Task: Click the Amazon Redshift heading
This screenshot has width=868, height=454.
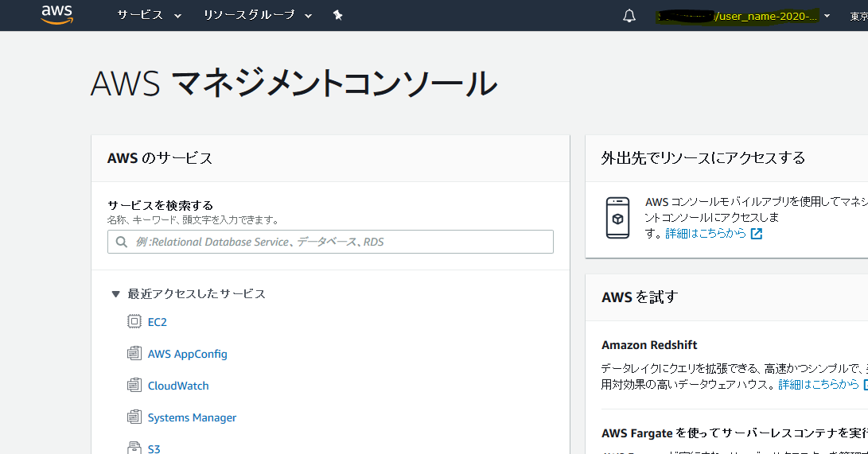Action: (x=649, y=345)
